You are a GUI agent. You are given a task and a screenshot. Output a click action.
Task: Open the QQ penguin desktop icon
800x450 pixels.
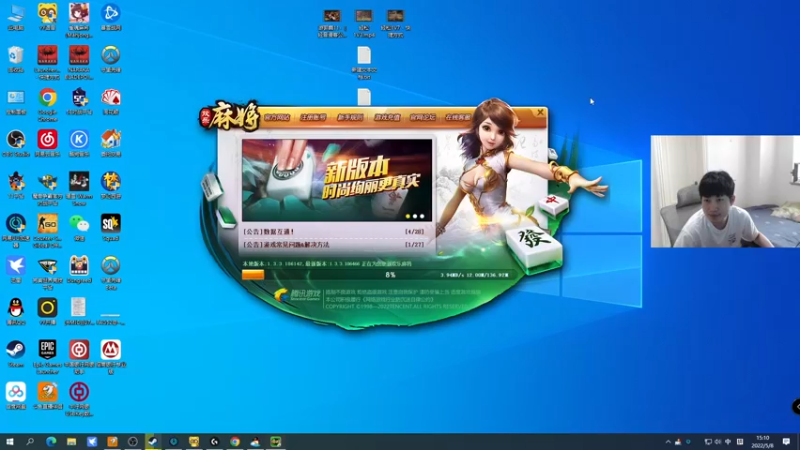click(16, 309)
